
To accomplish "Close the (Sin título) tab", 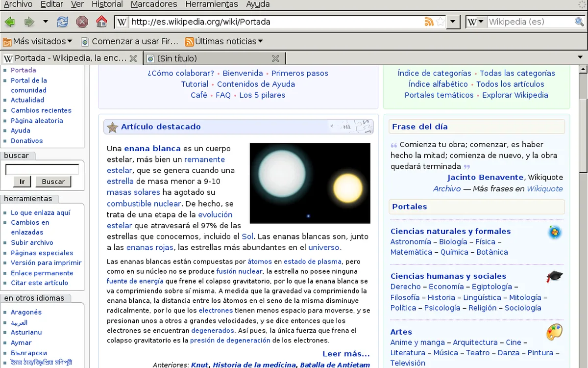I will coord(275,58).
